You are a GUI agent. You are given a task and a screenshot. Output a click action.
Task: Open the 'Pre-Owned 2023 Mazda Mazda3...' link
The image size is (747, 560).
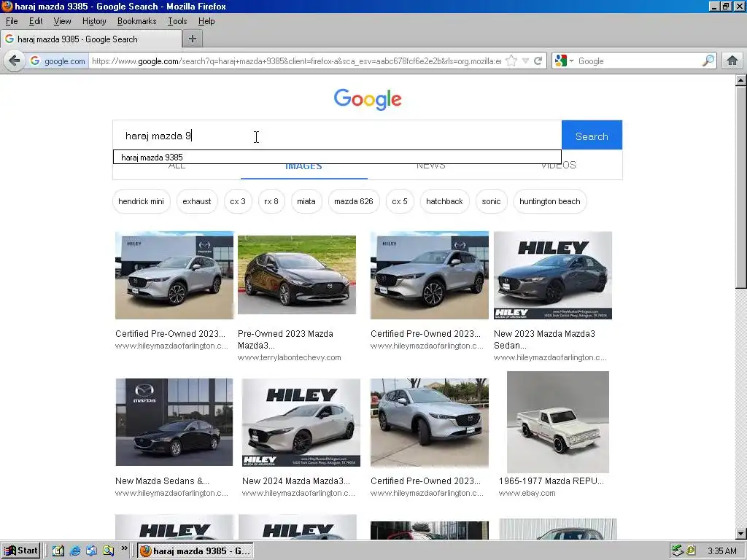(x=285, y=340)
